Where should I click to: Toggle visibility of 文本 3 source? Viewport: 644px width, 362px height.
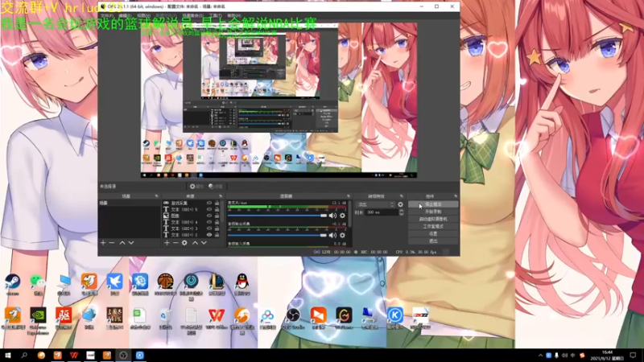click(x=209, y=228)
